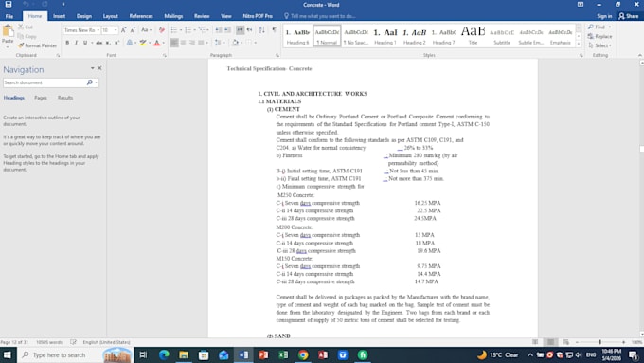Open the Nitro PDF Pro tab
The width and height of the screenshot is (644, 363).
pos(258,16)
